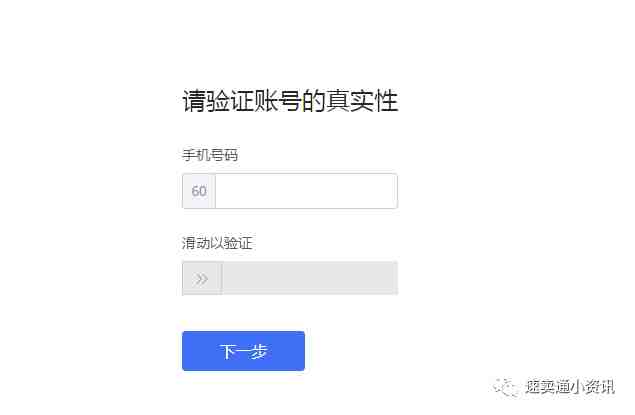Click the blue 下一步 button
Viewport: 635px width, 415px height.
(x=243, y=351)
